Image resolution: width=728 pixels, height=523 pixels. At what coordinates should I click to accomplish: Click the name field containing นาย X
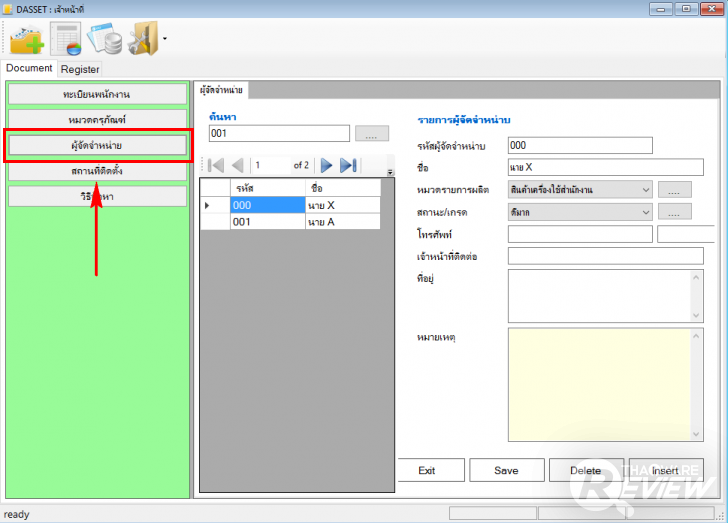coord(605,167)
